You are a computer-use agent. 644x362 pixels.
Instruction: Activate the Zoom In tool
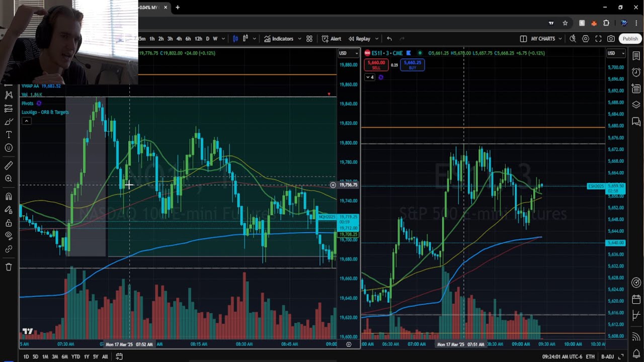click(x=9, y=178)
